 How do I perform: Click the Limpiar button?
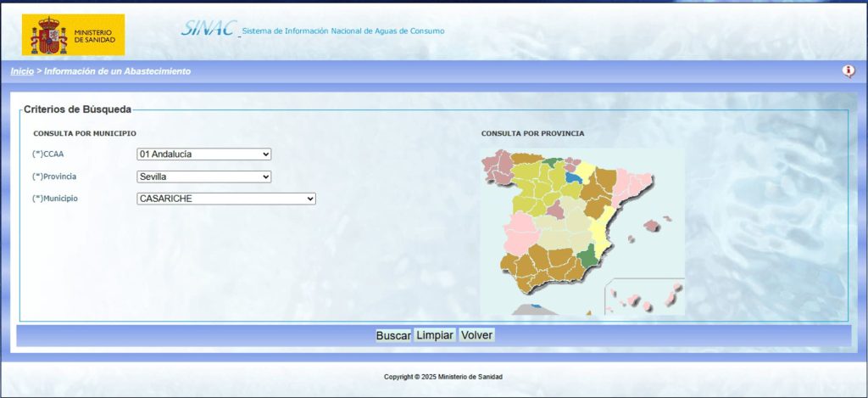coord(435,335)
